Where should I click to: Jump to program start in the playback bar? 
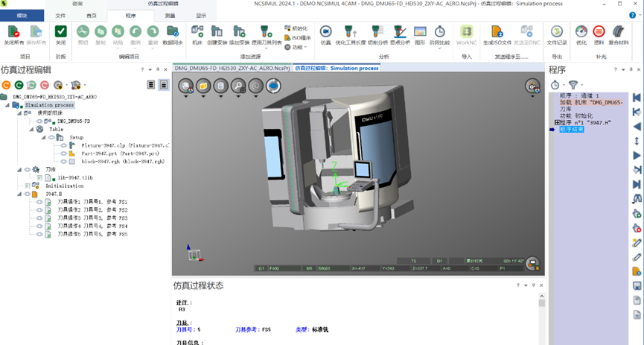click(637, 98)
